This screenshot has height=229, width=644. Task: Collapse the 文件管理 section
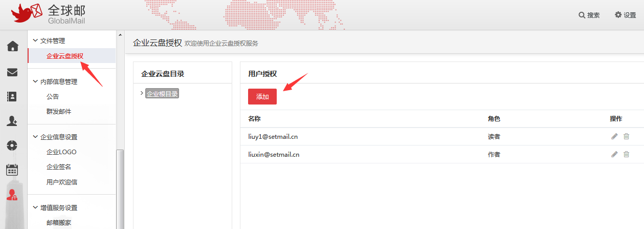[x=35, y=40]
